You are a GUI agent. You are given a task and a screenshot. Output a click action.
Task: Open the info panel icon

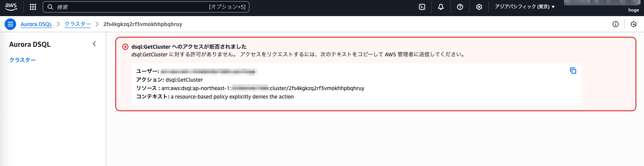616,24
